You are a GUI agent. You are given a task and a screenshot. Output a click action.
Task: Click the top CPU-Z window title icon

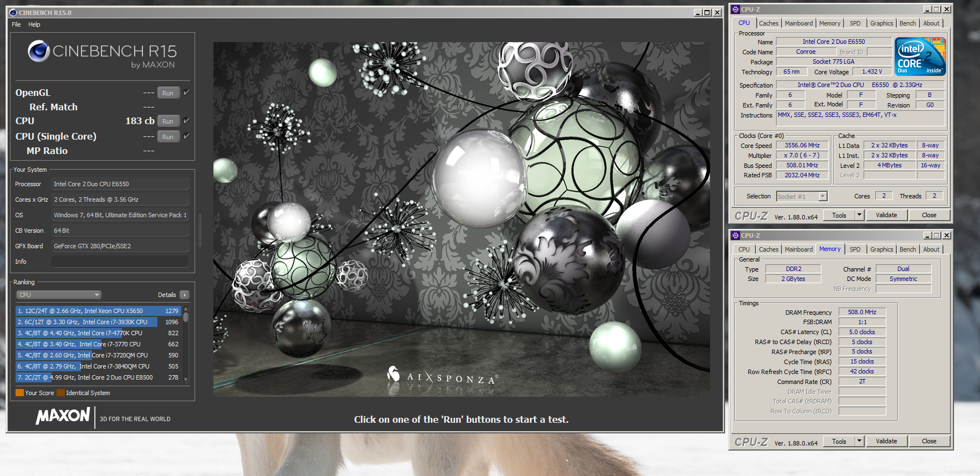click(x=736, y=9)
